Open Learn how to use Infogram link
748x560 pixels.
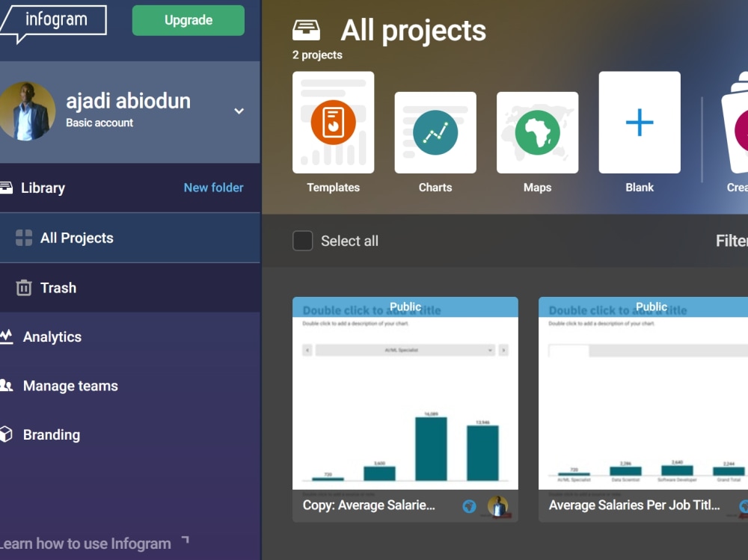[x=85, y=544]
